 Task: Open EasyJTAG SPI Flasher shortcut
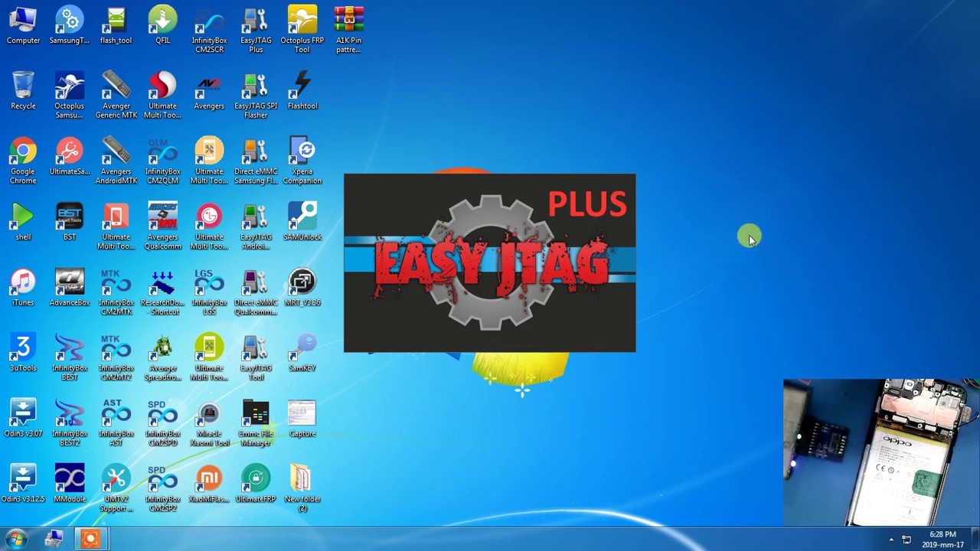256,96
